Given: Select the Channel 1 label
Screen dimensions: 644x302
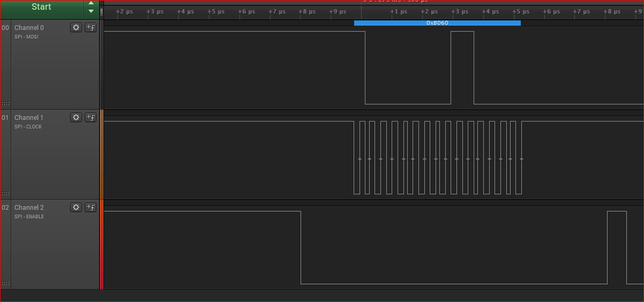Looking at the screenshot, I should click(29, 118).
